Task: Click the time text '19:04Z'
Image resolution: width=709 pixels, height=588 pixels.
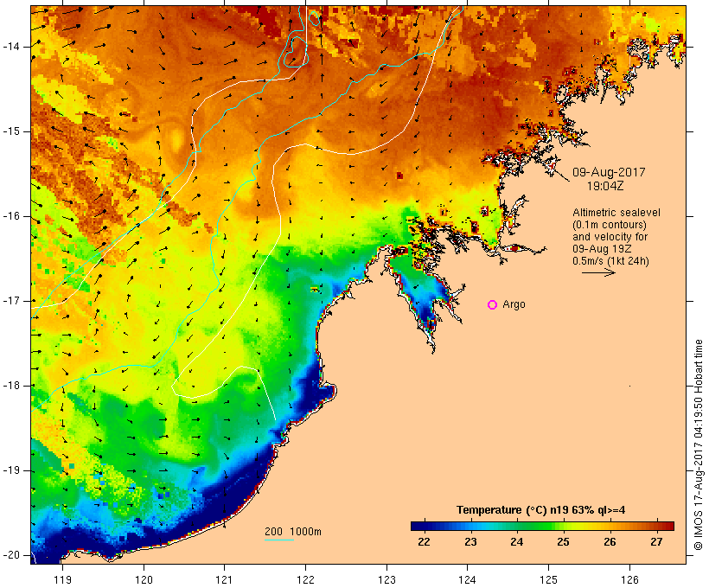Action: coord(605,186)
